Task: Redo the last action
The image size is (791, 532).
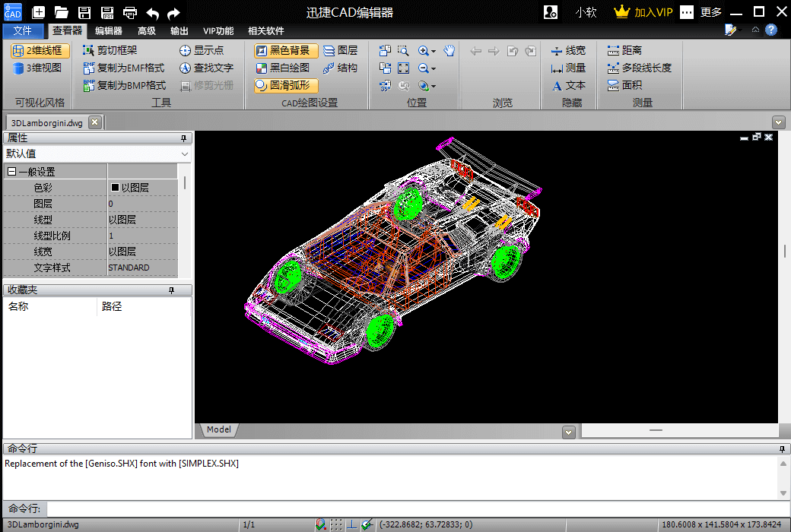Action: tap(173, 13)
